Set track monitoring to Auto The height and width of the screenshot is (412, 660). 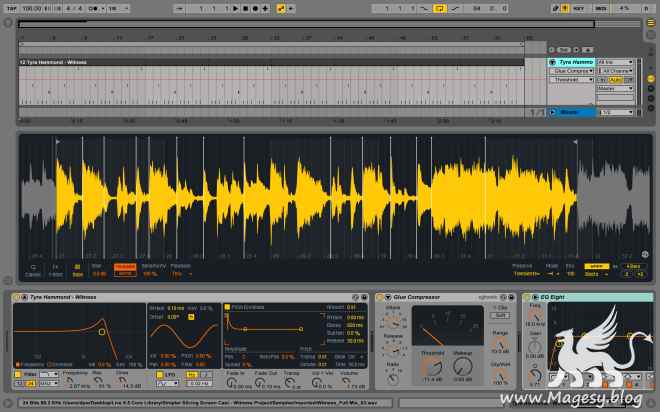point(615,80)
